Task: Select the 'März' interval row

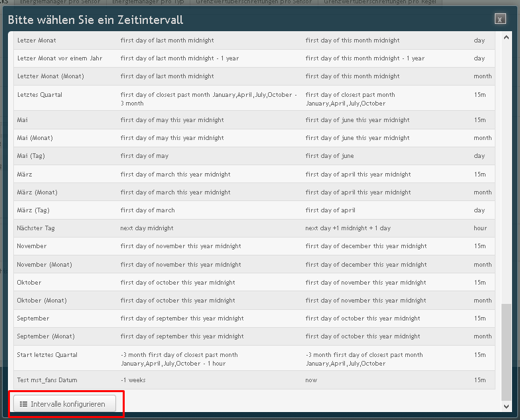Action: coord(254,174)
